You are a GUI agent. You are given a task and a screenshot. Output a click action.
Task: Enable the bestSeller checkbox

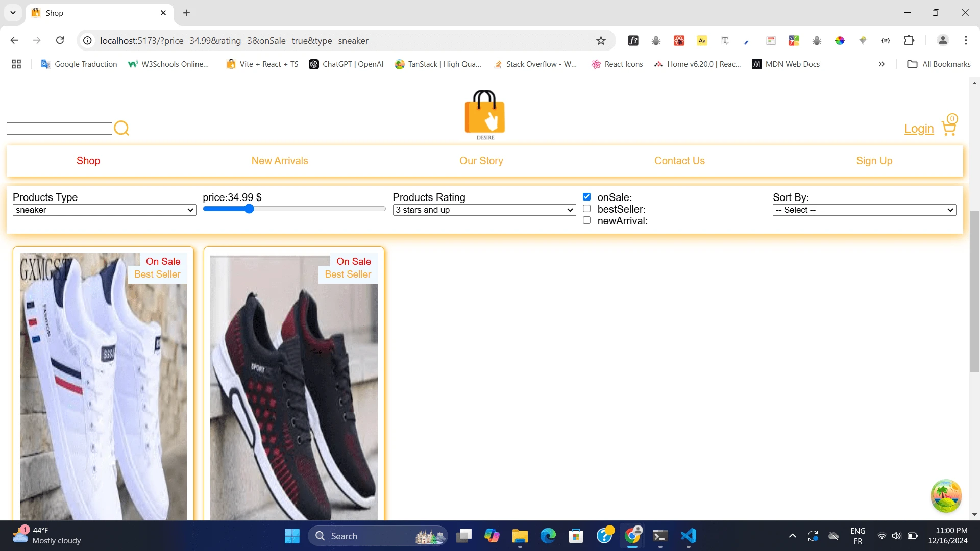point(586,209)
